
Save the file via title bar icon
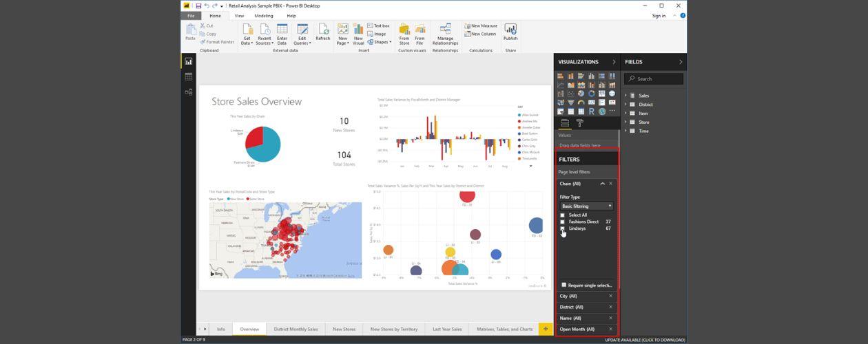pos(198,6)
